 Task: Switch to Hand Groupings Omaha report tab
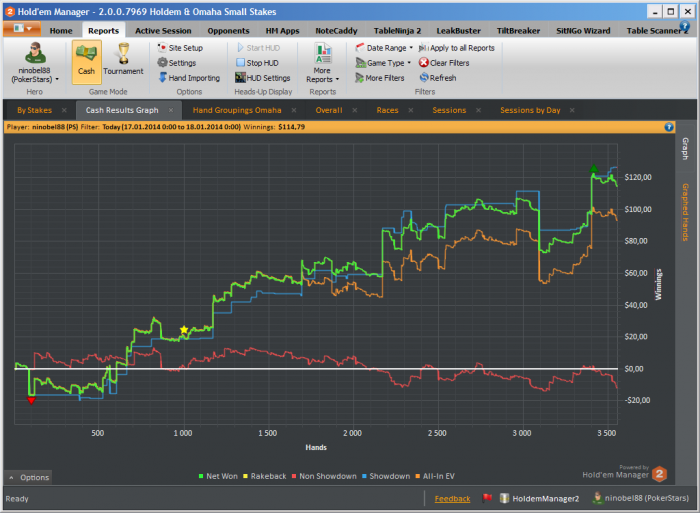[x=237, y=110]
